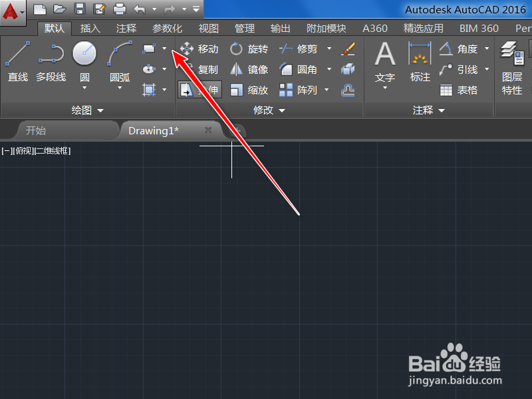Click the erase icon with the brush
This screenshot has height=399, width=532.
point(348,49)
